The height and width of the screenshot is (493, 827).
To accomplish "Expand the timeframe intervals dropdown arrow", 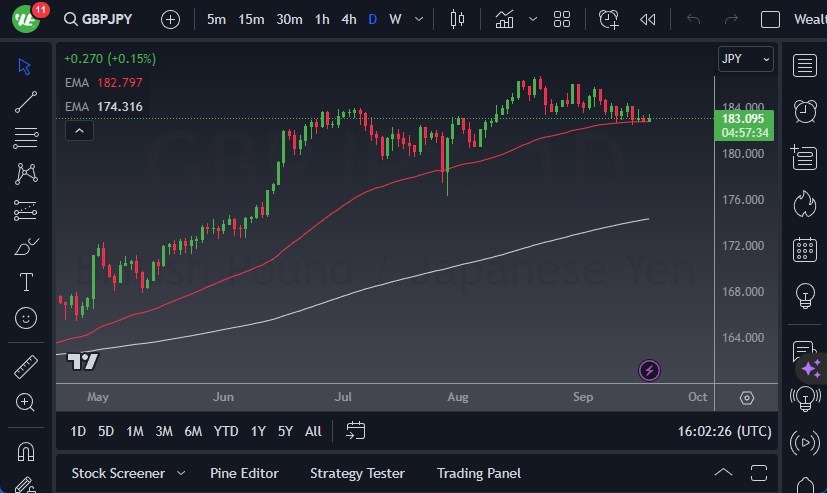I will tap(419, 19).
